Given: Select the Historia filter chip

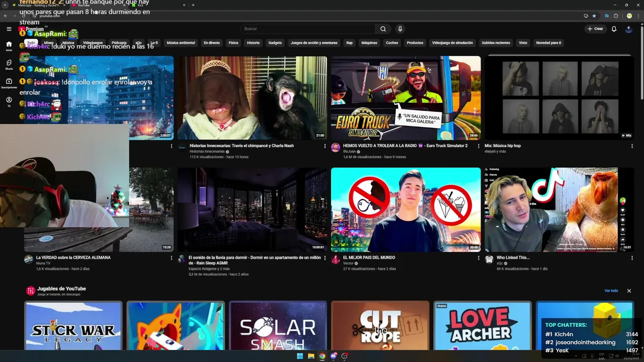Looking at the screenshot, I should [253, 43].
